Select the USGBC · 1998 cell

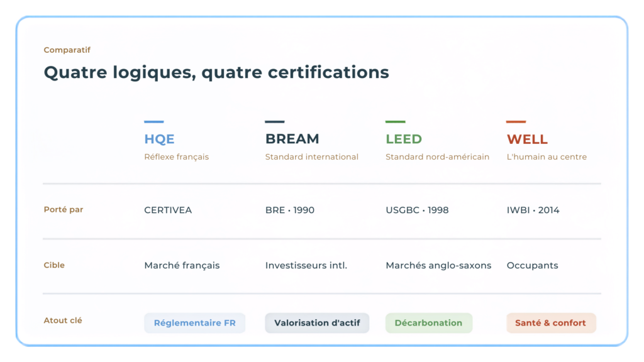pos(417,210)
